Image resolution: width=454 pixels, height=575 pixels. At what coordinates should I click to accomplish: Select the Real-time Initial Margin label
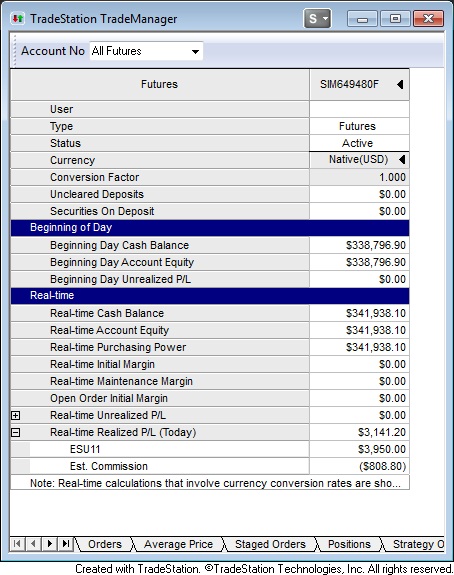click(102, 364)
